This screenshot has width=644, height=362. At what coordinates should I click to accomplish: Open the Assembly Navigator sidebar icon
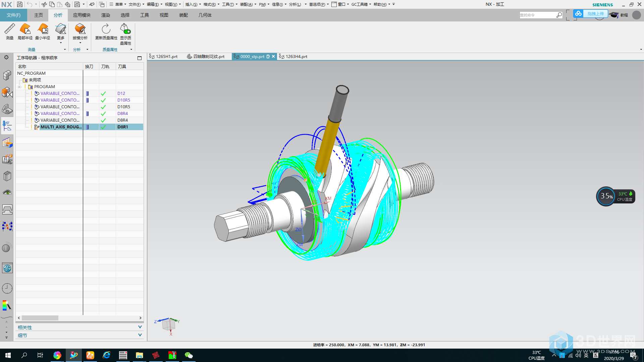(x=7, y=75)
